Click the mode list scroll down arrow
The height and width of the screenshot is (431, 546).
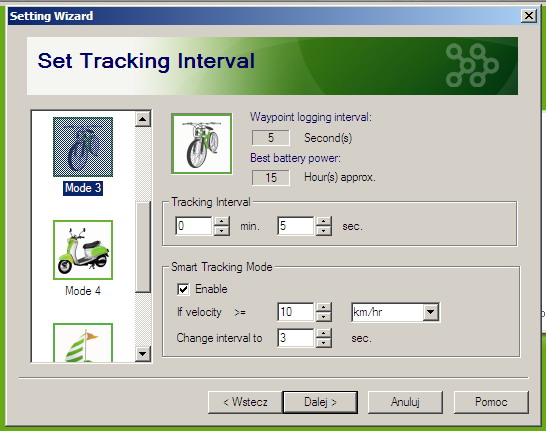pos(142,354)
